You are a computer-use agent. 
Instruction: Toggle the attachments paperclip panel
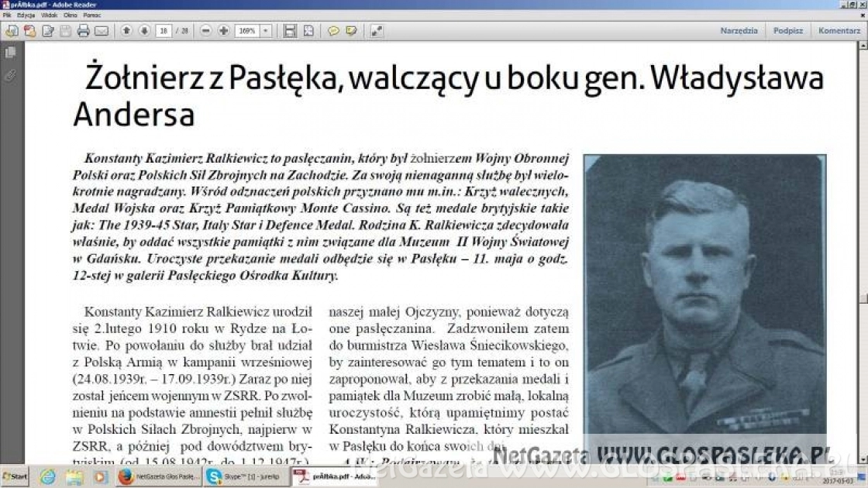point(10,75)
